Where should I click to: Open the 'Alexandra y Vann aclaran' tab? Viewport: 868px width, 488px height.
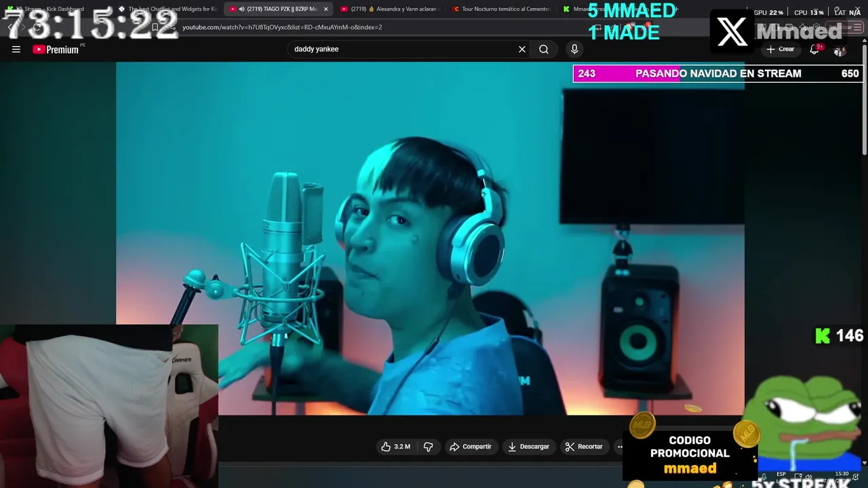[x=390, y=9]
